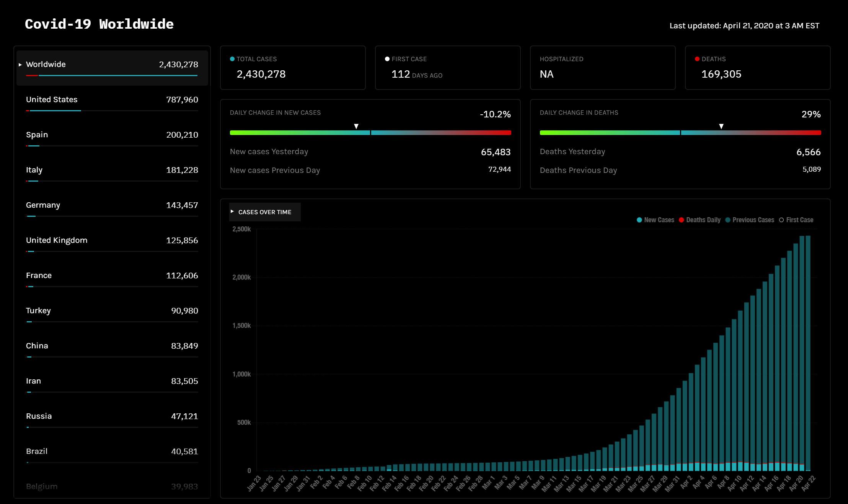Select Turkey in the country list
The image size is (848, 504).
coord(112,314)
